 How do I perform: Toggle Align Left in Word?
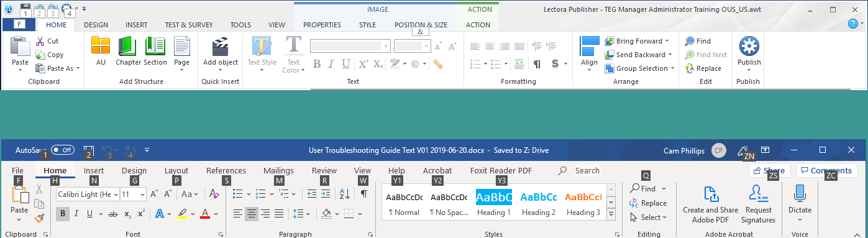tap(237, 214)
